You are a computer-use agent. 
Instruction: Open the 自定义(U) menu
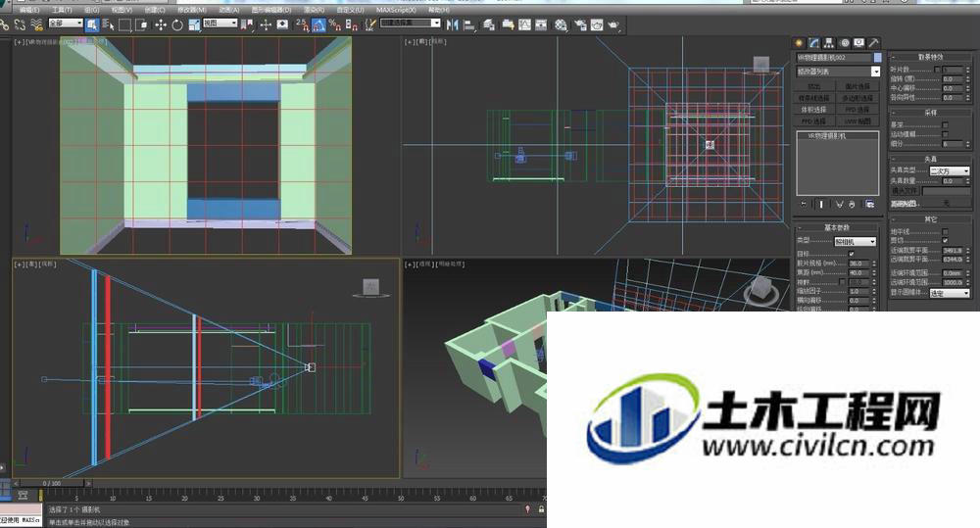point(351,10)
